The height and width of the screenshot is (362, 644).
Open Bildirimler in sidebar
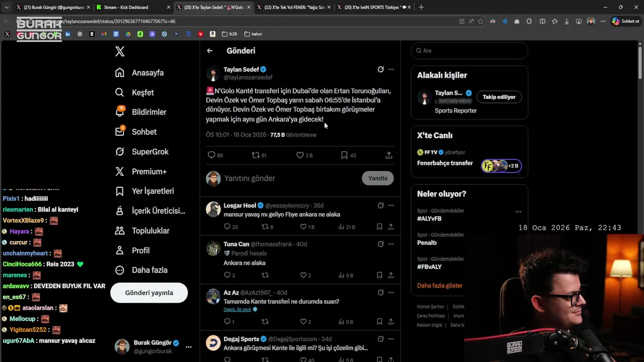coord(141,112)
